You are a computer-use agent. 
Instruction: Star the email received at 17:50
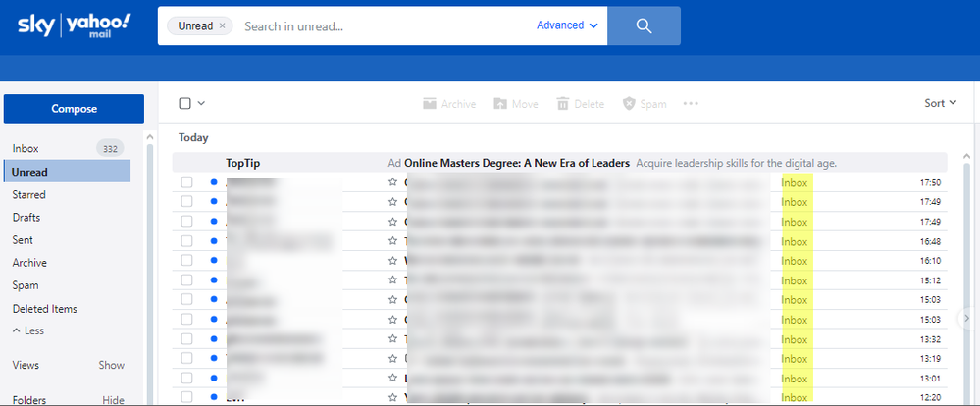[392, 182]
